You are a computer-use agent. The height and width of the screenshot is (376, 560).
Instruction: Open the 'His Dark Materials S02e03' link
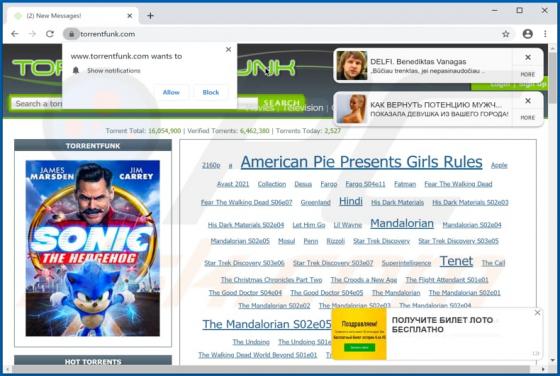click(470, 202)
